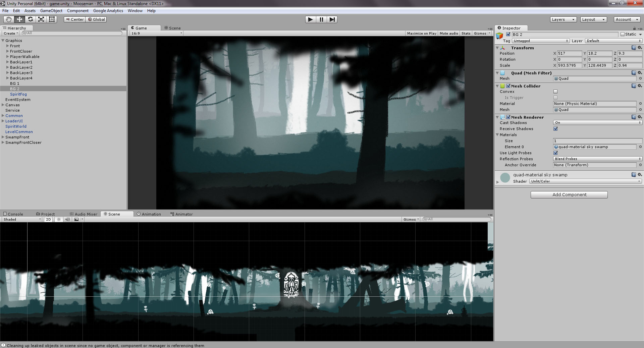Select the Move tool
The width and height of the screenshot is (644, 348).
19,19
